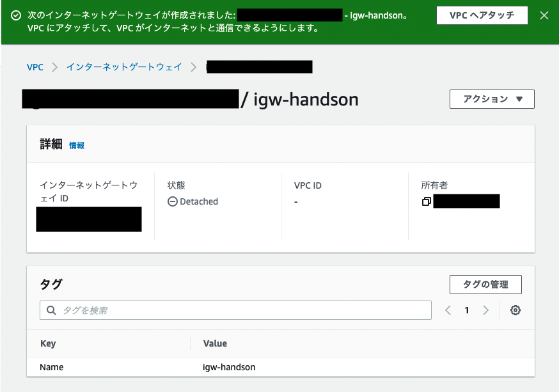Click the VPC ヘアタッチ button
This screenshot has height=392, width=559.
482,15
